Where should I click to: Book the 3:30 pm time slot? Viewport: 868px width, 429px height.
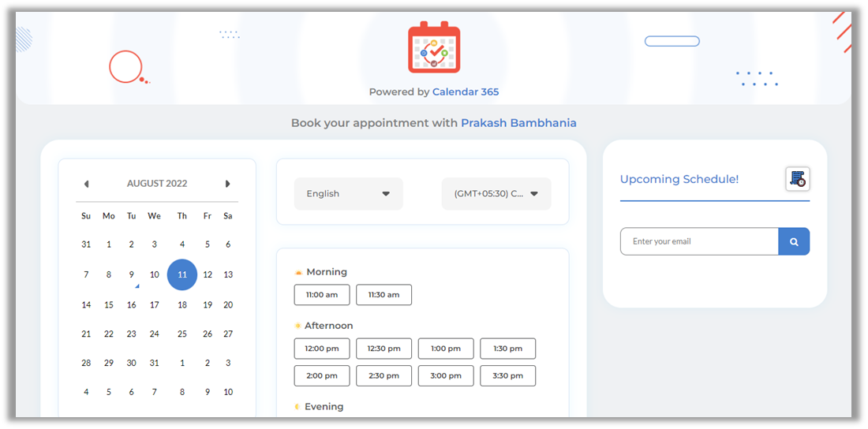tap(507, 376)
